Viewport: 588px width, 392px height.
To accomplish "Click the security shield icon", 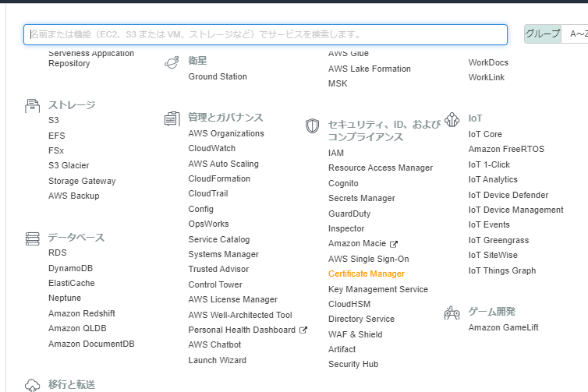I will tap(313, 126).
